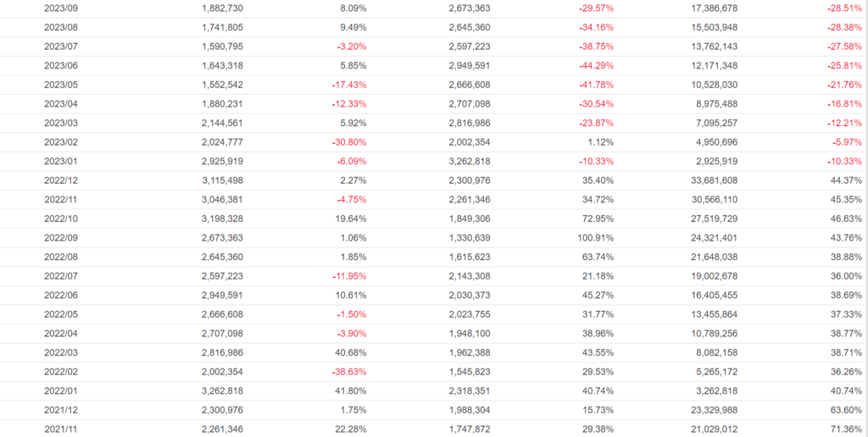The height and width of the screenshot is (437, 868).
Task: Click the 3,198,328 value
Action: coord(223,218)
